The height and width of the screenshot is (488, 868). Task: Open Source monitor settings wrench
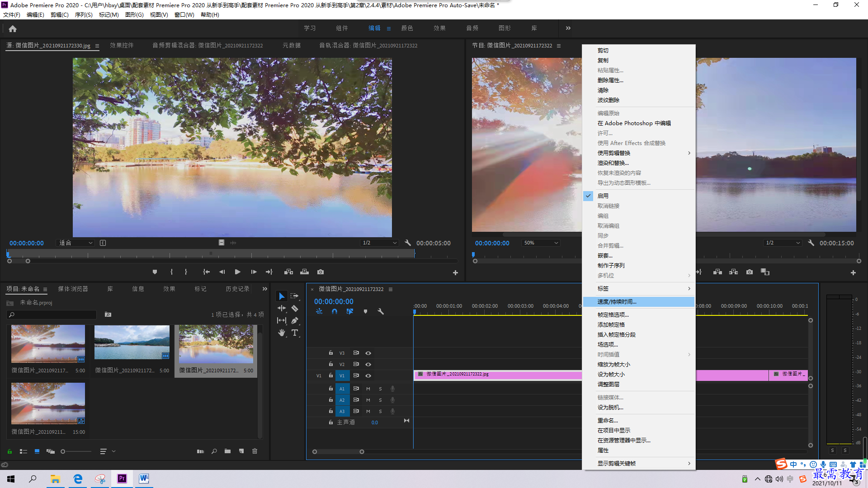pos(408,243)
